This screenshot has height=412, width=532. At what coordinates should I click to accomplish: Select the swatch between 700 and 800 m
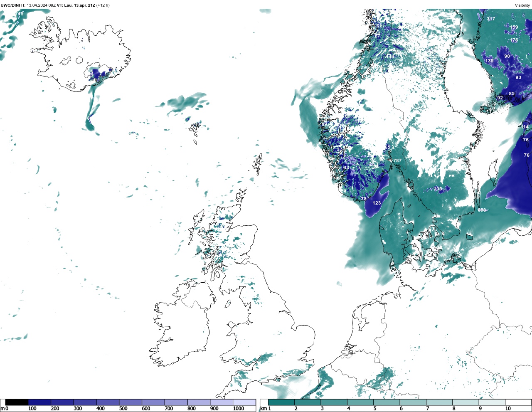click(176, 402)
